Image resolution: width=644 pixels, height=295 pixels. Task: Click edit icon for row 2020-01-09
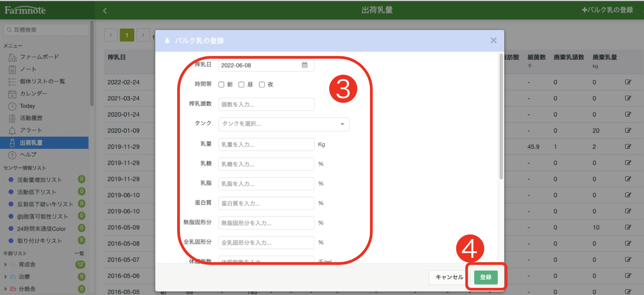point(628,130)
